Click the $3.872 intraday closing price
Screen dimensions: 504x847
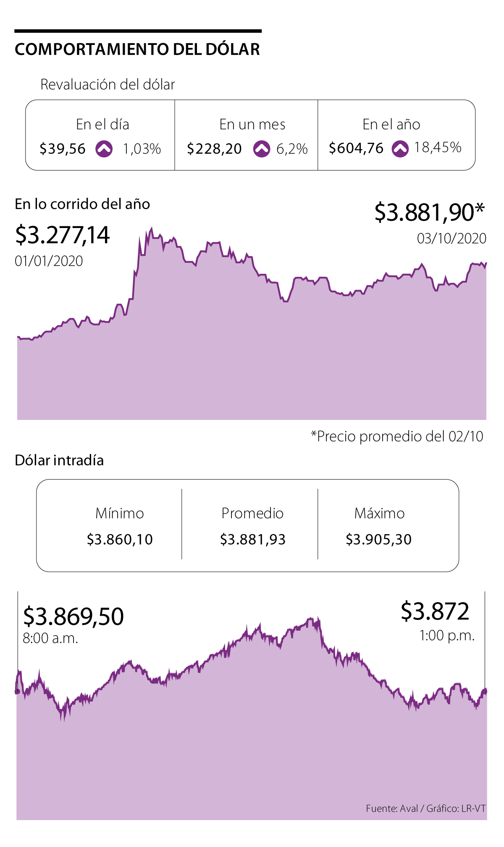pyautogui.click(x=435, y=611)
